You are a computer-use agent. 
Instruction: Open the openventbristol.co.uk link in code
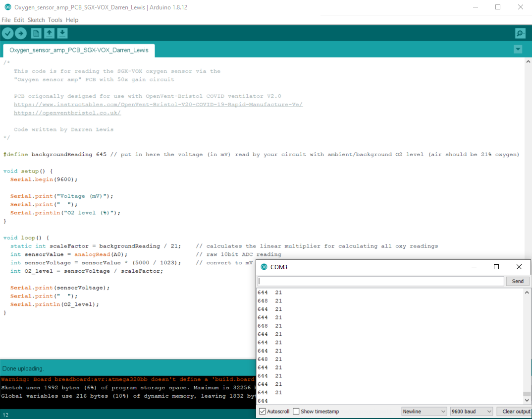click(67, 113)
